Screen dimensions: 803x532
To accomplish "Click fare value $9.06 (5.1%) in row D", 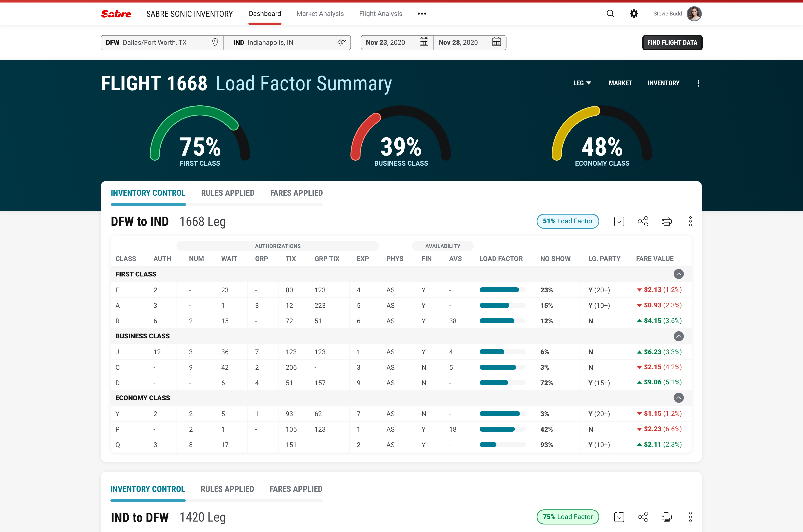I will [659, 382].
